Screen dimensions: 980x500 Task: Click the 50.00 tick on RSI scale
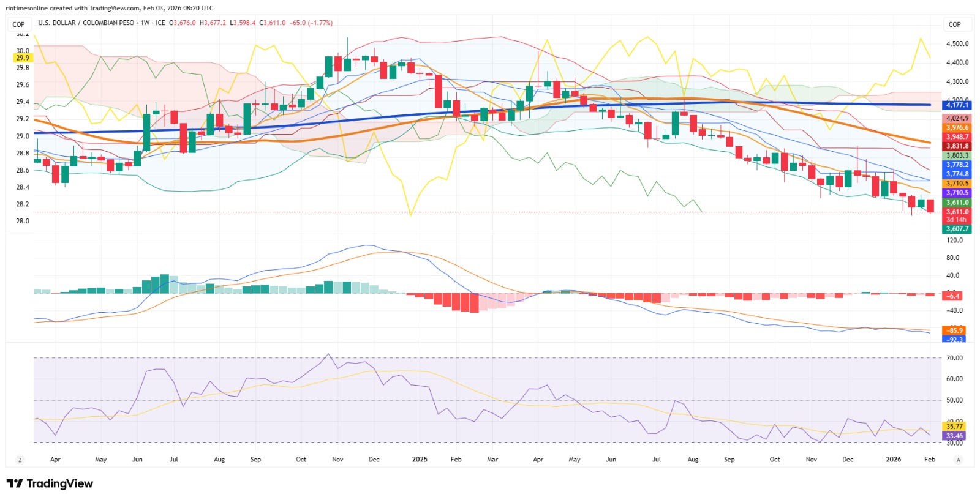(955, 400)
